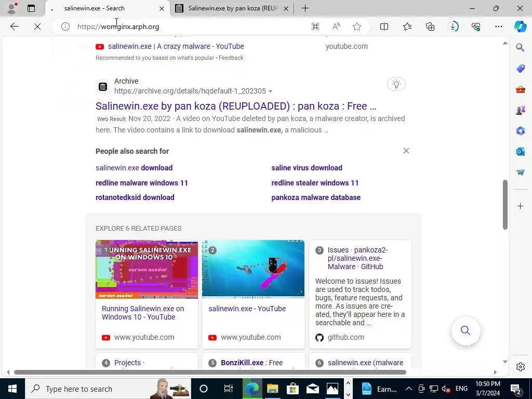
Task: View site information icon
Action: coord(65,26)
